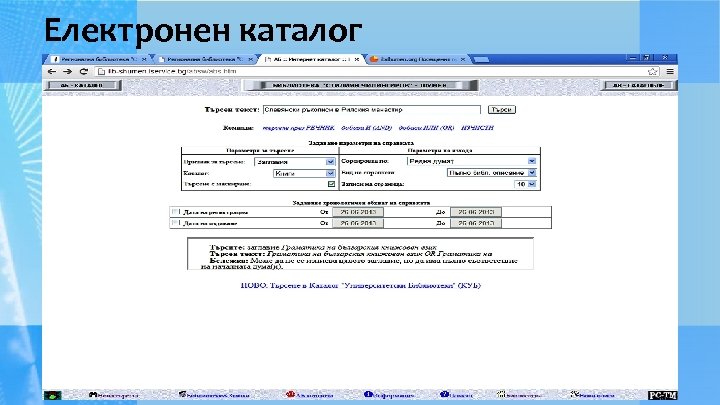Click the second bottom bar icon link
This screenshot has height=405, width=720.
click(214, 394)
